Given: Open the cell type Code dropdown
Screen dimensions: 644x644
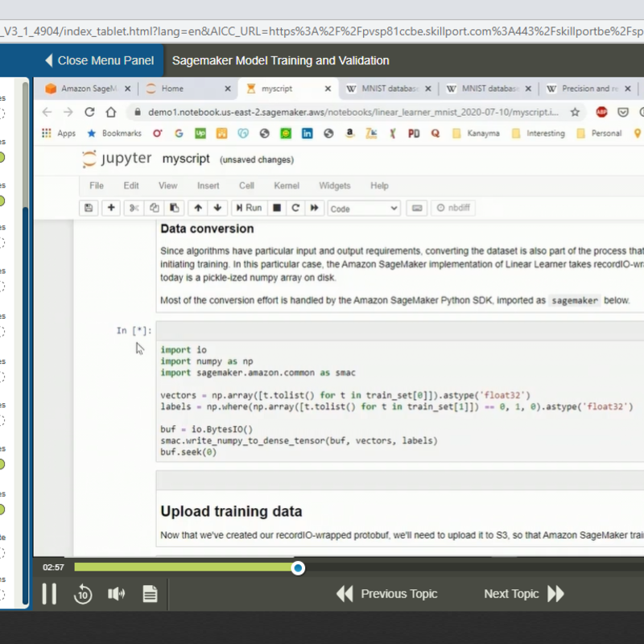Looking at the screenshot, I should point(364,208).
